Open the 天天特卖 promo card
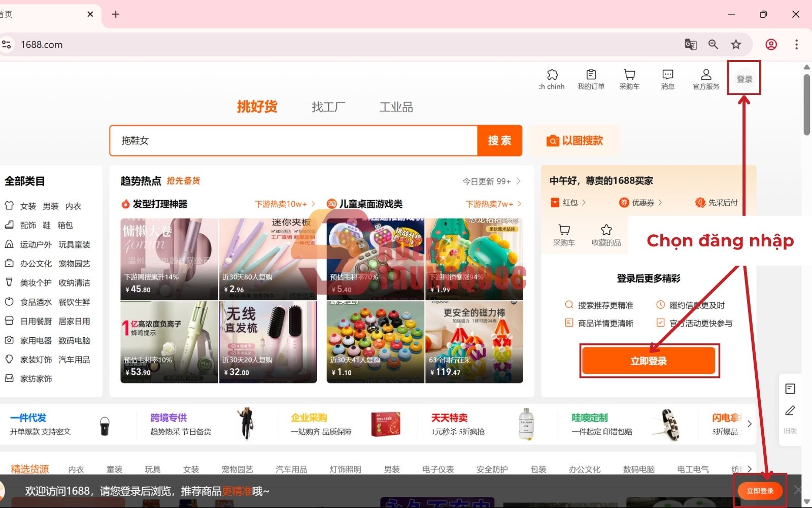812x508 pixels. tap(485, 424)
